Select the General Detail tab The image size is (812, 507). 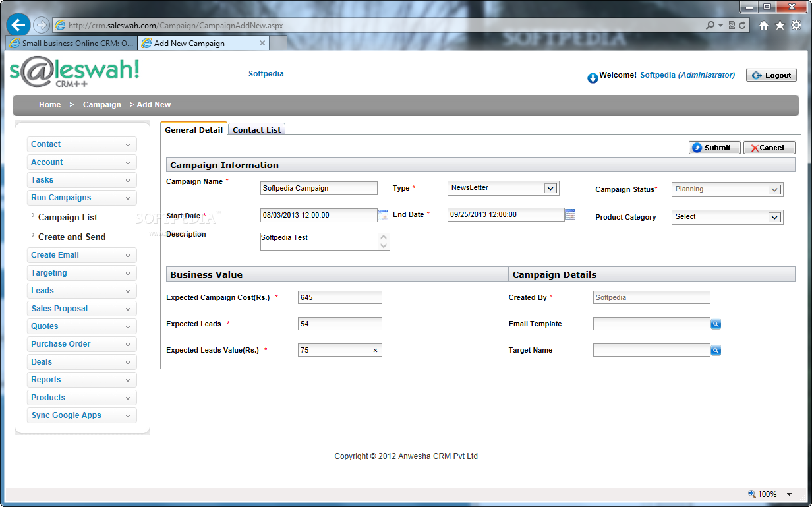(194, 129)
